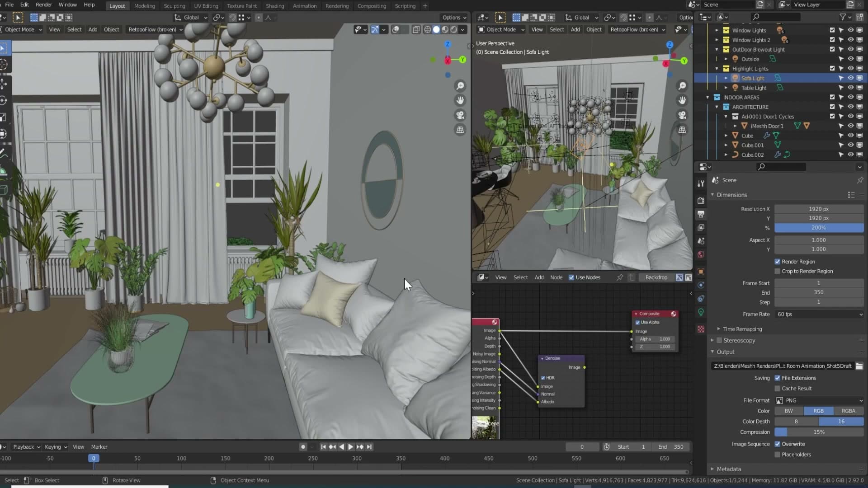Image resolution: width=868 pixels, height=488 pixels.
Task: Jump to the timeline end frame
Action: click(369, 447)
